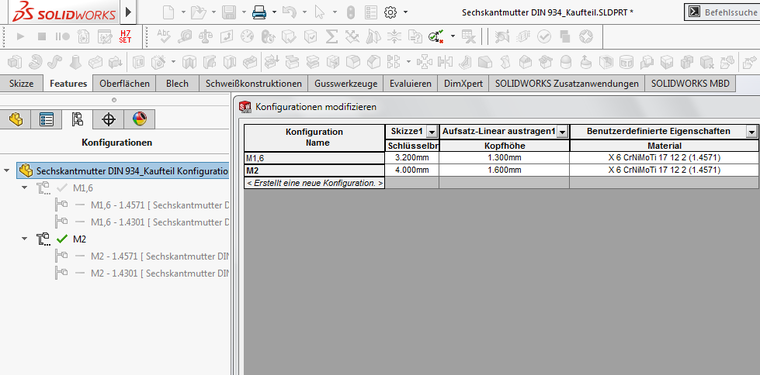Click the New document icon
The image size is (760, 375).
[169, 13]
